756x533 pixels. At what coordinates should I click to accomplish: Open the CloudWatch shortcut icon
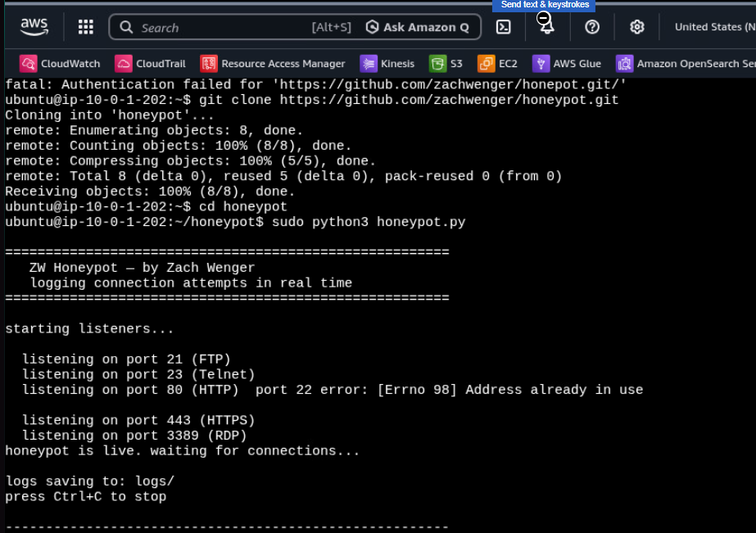pos(28,64)
